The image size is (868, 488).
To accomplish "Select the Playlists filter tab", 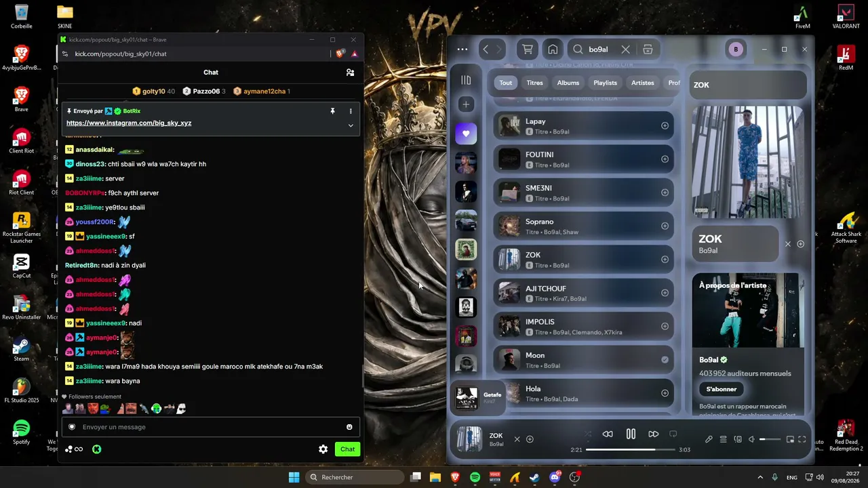I will coord(606,83).
